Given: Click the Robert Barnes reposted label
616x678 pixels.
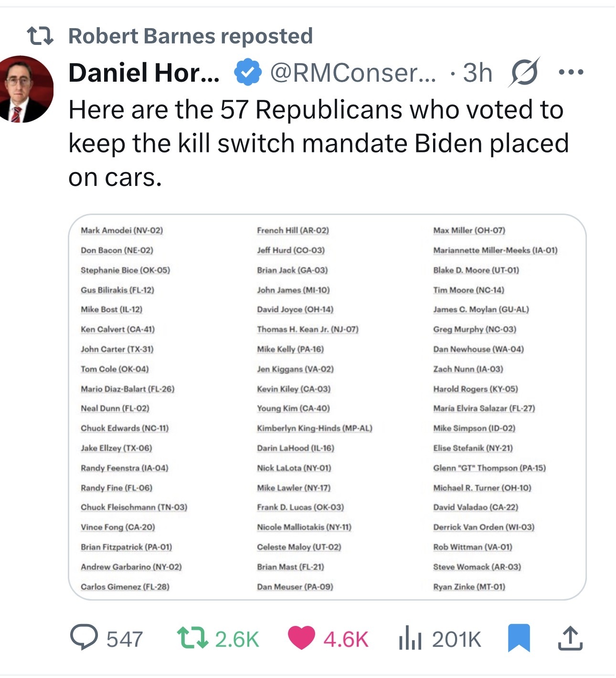Looking at the screenshot, I should (191, 36).
